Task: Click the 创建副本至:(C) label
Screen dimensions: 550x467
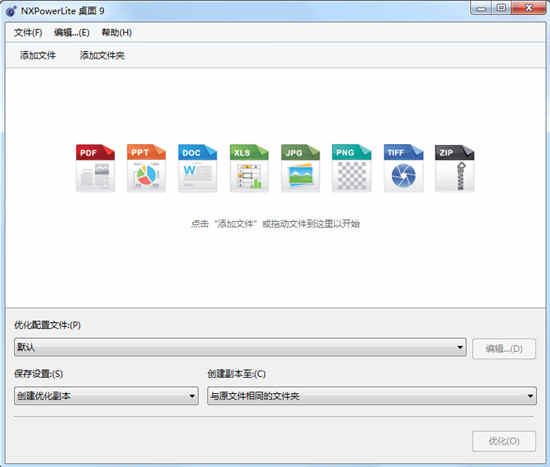Action: [x=236, y=374]
